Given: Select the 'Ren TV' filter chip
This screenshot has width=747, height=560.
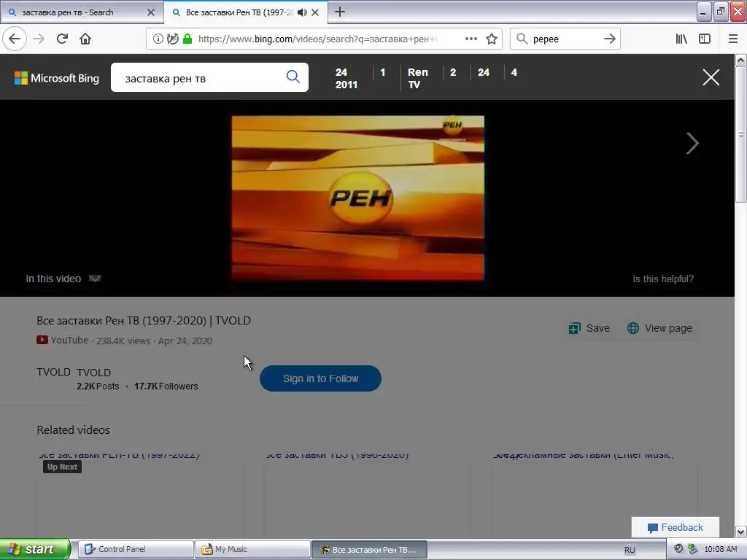Looking at the screenshot, I should click(x=418, y=79).
